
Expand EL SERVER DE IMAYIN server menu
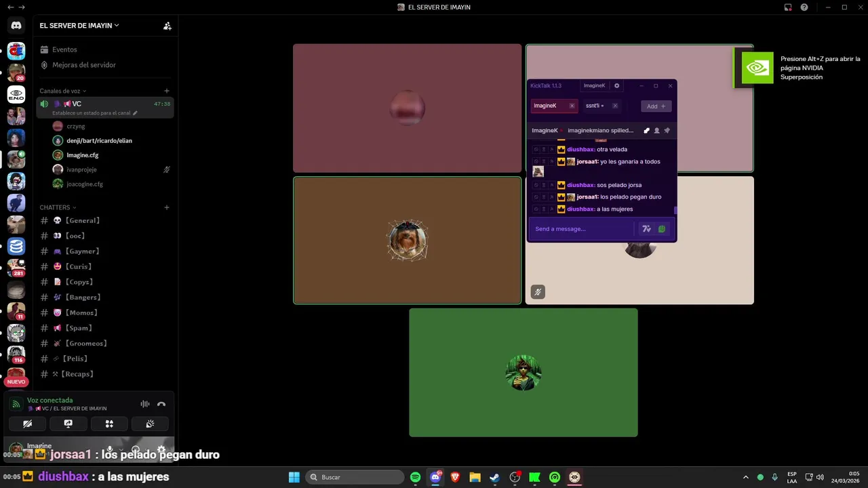point(79,26)
